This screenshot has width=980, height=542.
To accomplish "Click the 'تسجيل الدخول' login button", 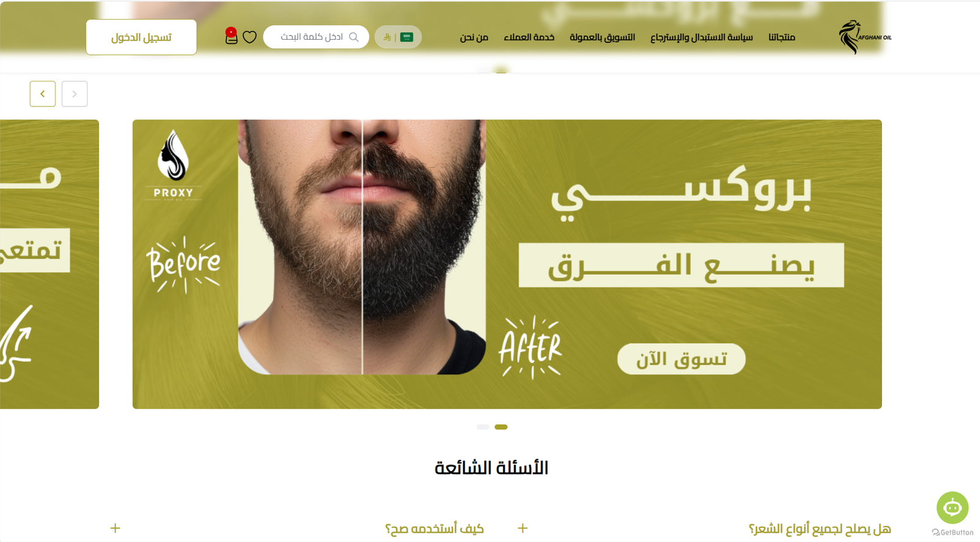I will coord(141,37).
